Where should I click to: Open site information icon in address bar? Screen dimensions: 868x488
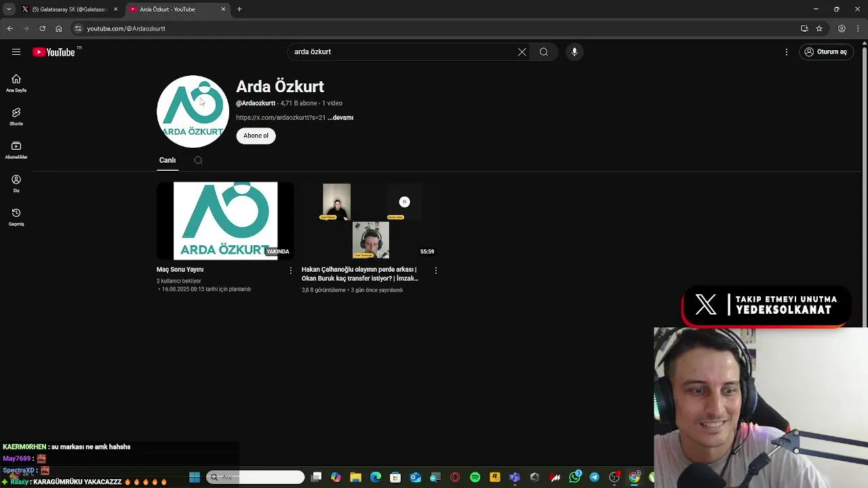pos(78,28)
